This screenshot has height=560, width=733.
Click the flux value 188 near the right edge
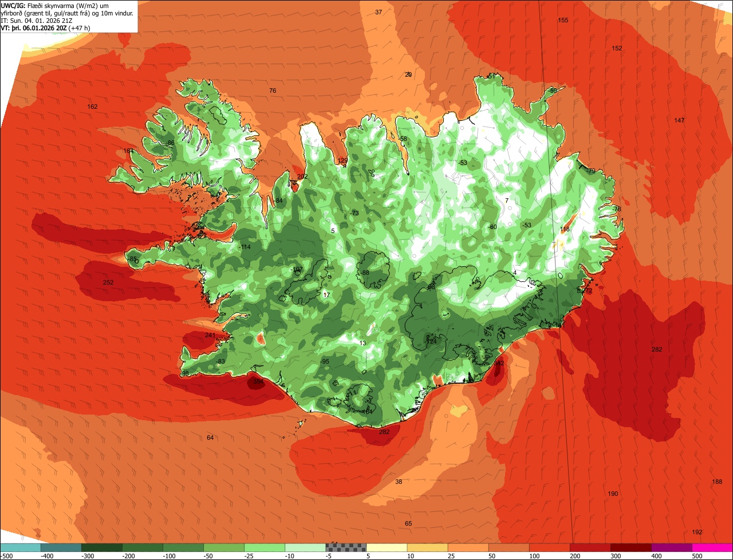(717, 482)
